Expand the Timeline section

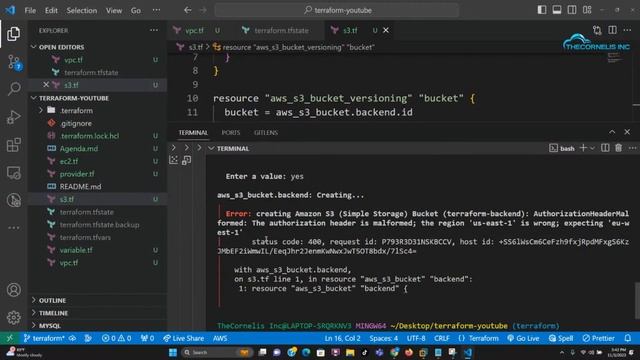coord(53,313)
